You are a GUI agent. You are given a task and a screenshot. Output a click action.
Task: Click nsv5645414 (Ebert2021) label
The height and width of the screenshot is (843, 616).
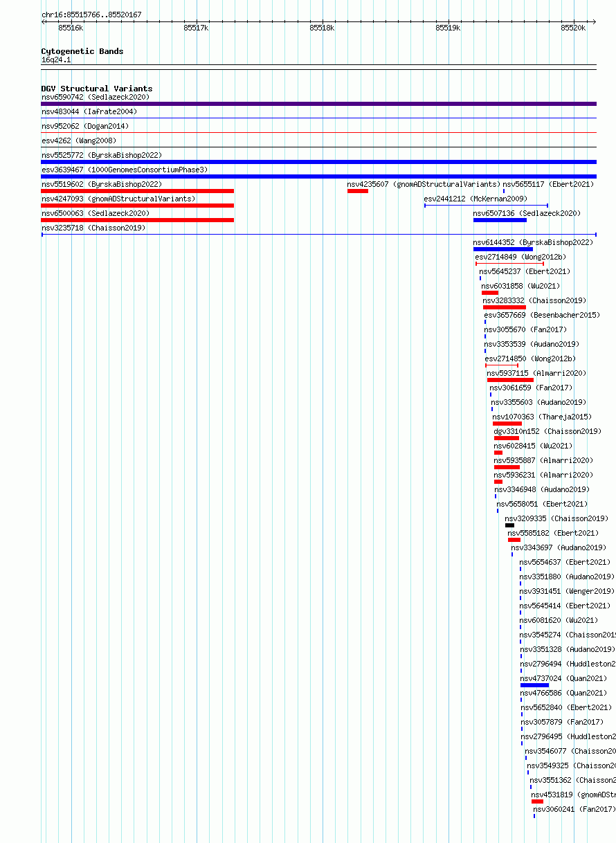pos(565,606)
